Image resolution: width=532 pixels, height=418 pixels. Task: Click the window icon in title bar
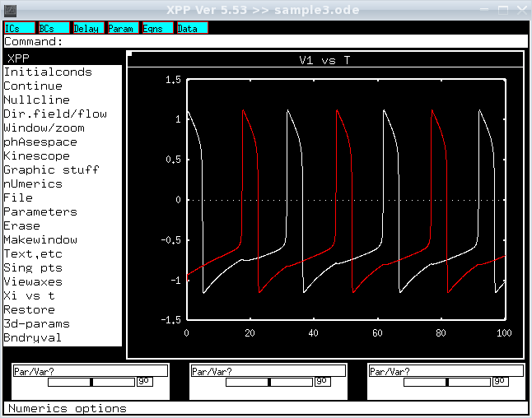[x=10, y=10]
